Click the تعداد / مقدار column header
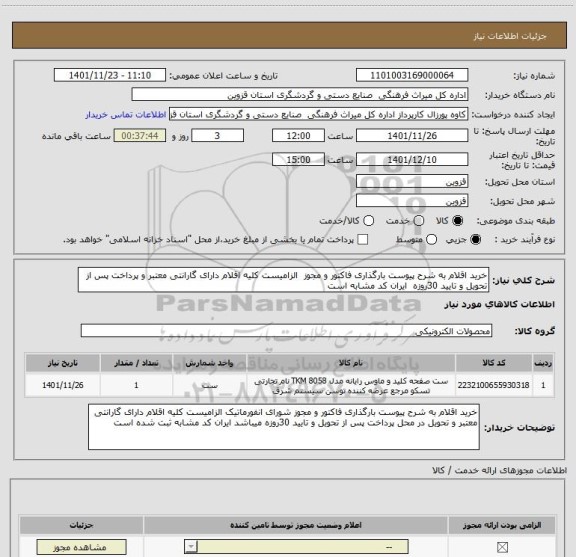 (x=136, y=363)
